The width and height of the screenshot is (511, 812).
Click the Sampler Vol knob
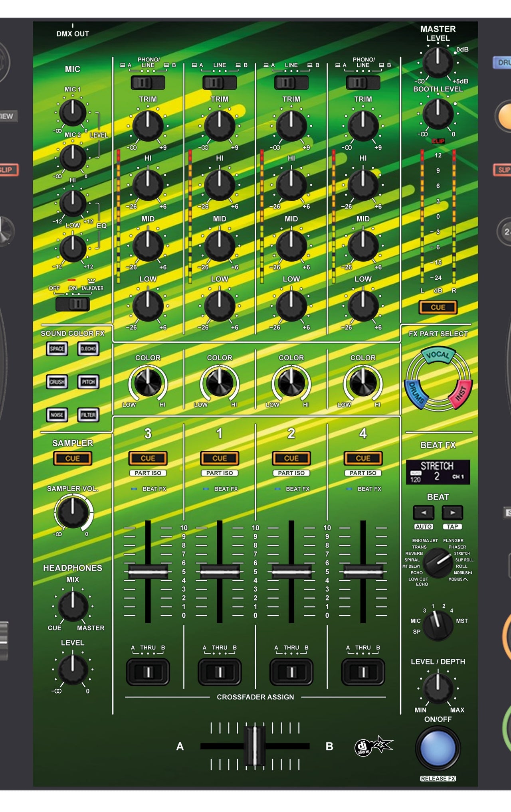(73, 513)
